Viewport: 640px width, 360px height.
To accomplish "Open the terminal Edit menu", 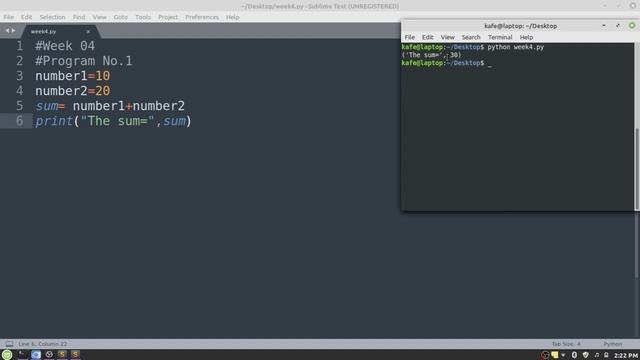I will [x=428, y=37].
